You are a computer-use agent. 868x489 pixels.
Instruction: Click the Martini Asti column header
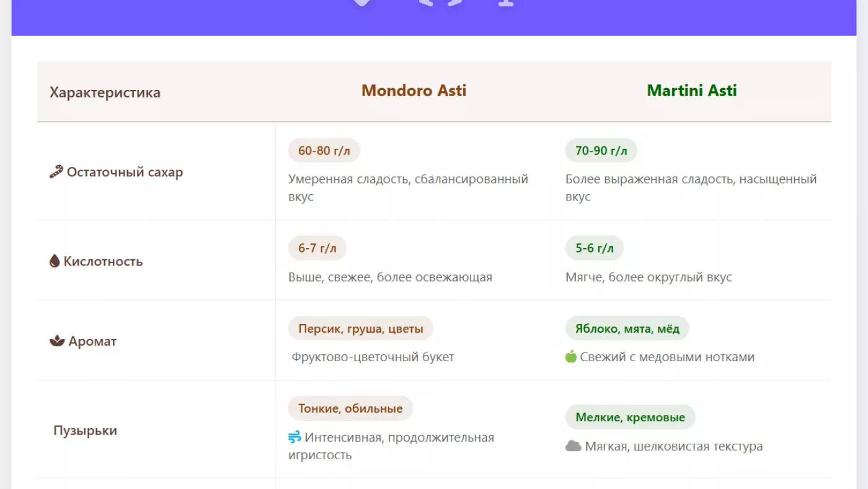[692, 91]
